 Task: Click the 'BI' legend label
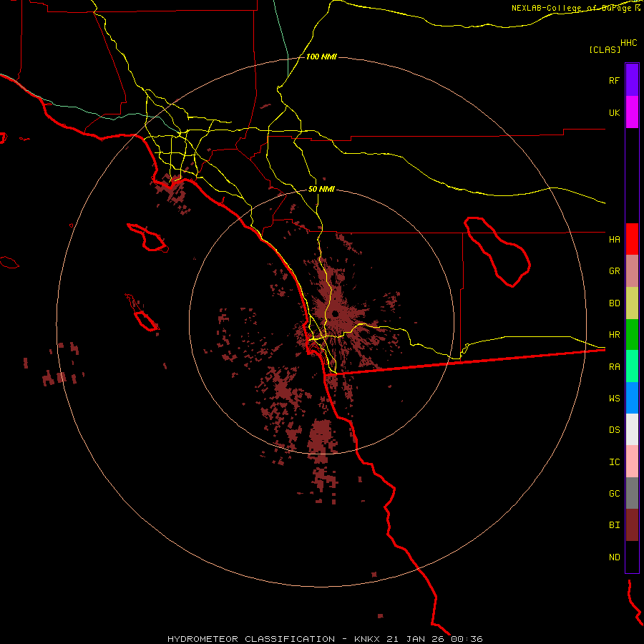point(615,525)
